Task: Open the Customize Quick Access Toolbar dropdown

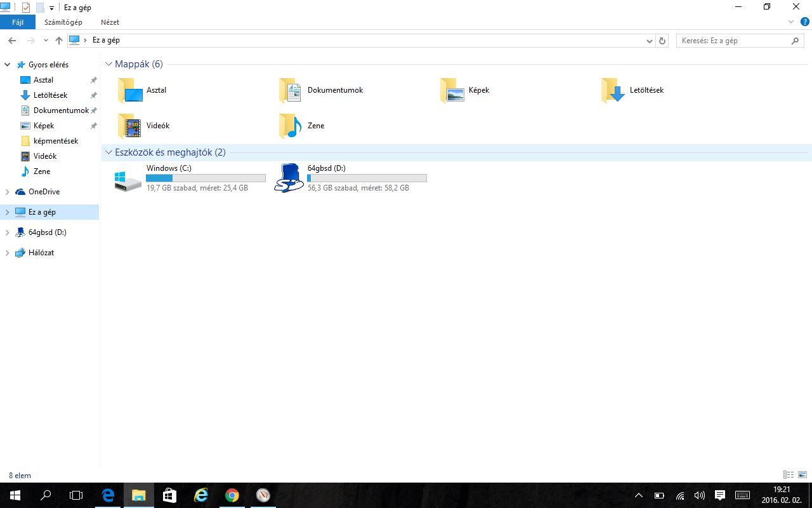Action: [x=51, y=8]
